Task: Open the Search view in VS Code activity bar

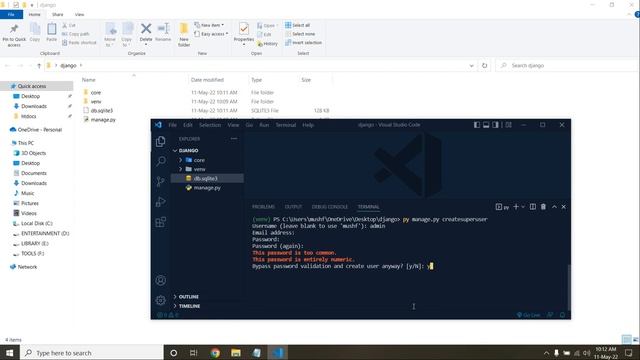Action: [161, 161]
